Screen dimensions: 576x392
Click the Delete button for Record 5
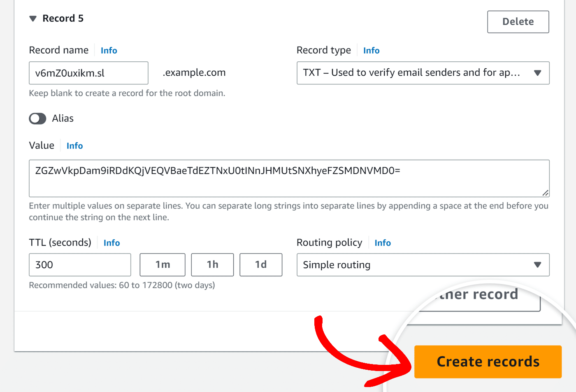tap(518, 21)
